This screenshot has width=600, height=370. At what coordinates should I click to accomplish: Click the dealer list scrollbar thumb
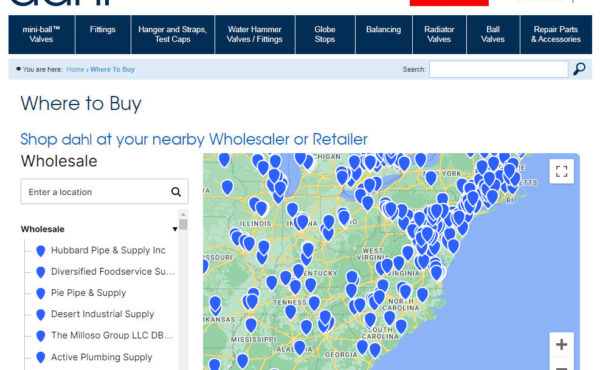pos(183,224)
